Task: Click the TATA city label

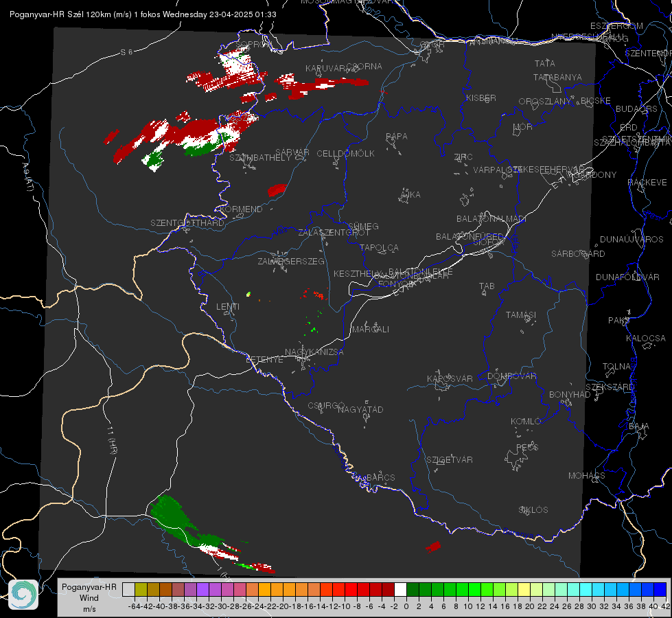Action: (545, 63)
